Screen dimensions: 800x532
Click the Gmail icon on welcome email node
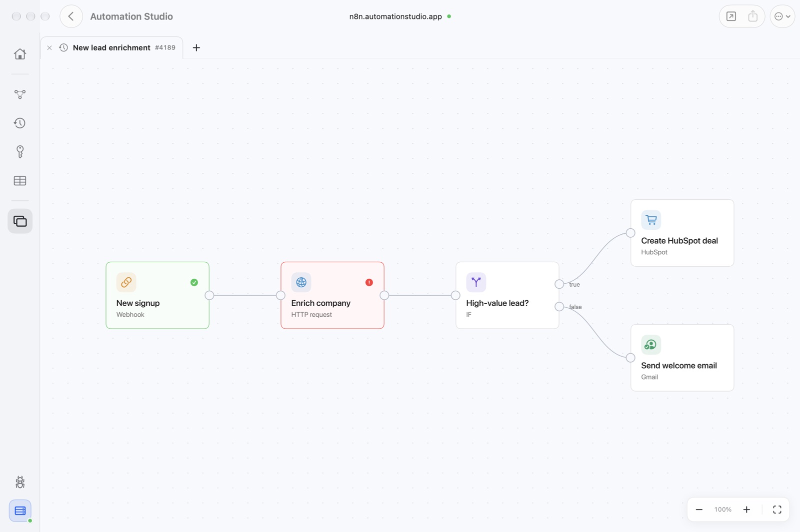(651, 345)
